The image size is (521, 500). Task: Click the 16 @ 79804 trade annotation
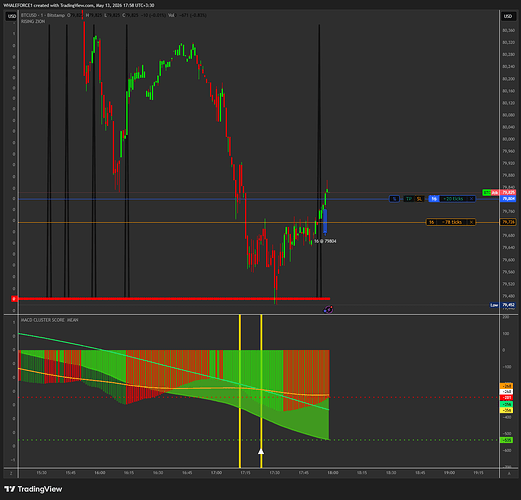325,241
